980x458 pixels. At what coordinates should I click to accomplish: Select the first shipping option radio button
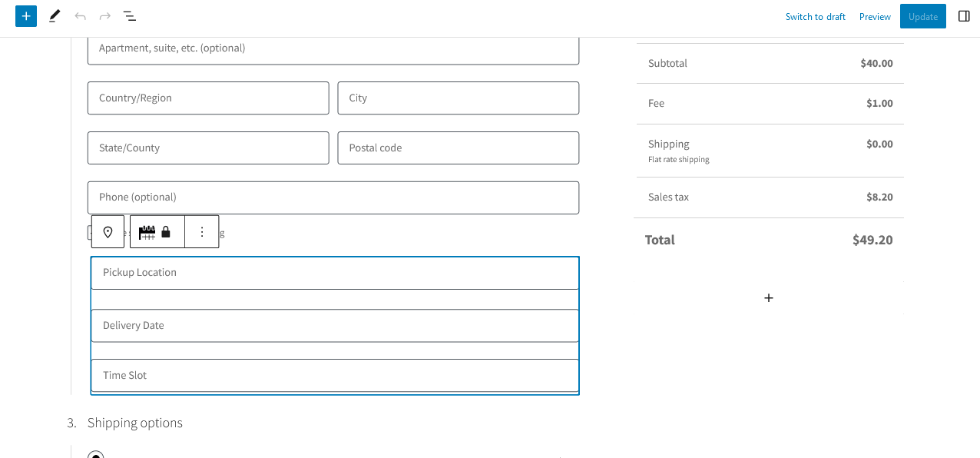point(95,455)
